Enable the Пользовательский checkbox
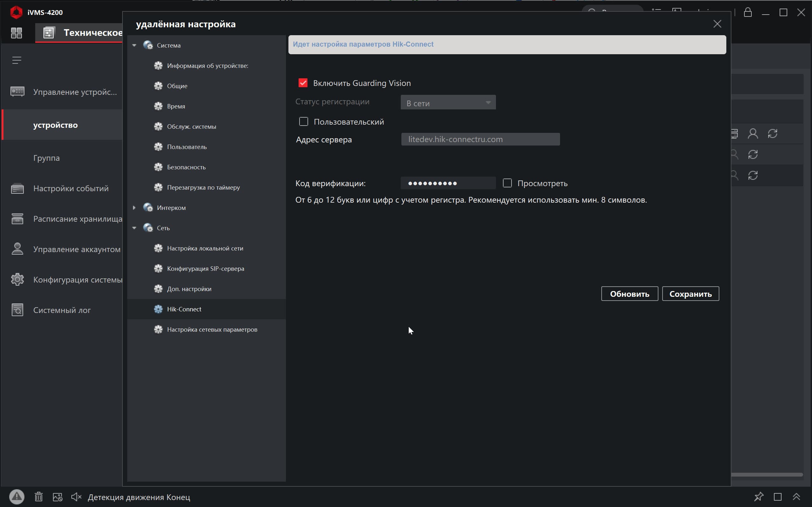 (303, 122)
